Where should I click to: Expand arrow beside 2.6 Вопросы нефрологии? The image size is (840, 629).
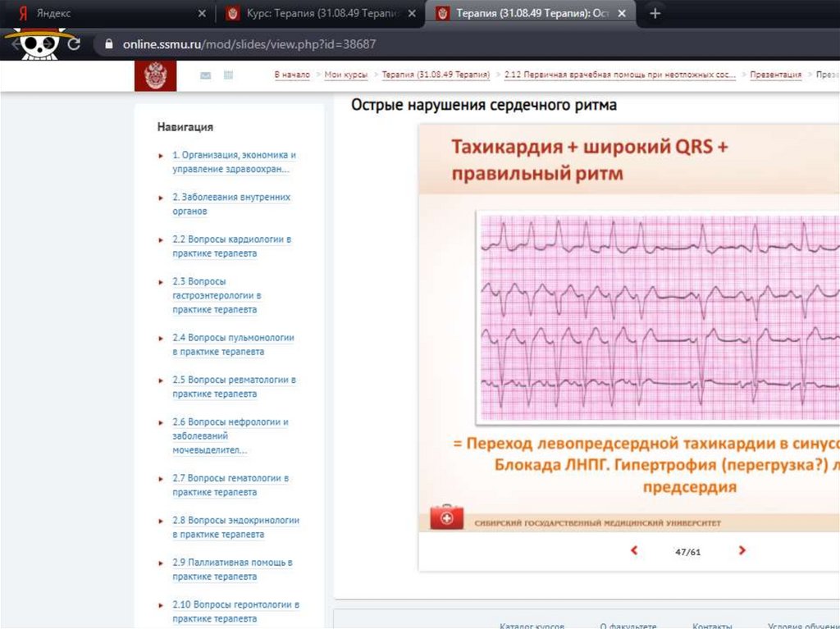[161, 422]
